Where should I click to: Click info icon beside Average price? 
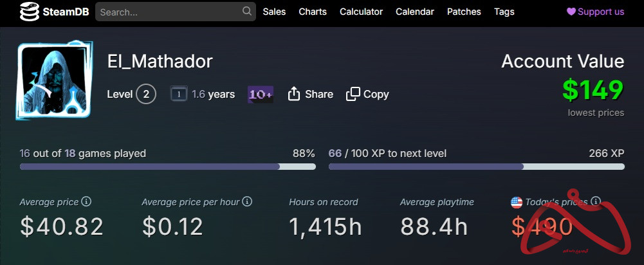[86, 201]
